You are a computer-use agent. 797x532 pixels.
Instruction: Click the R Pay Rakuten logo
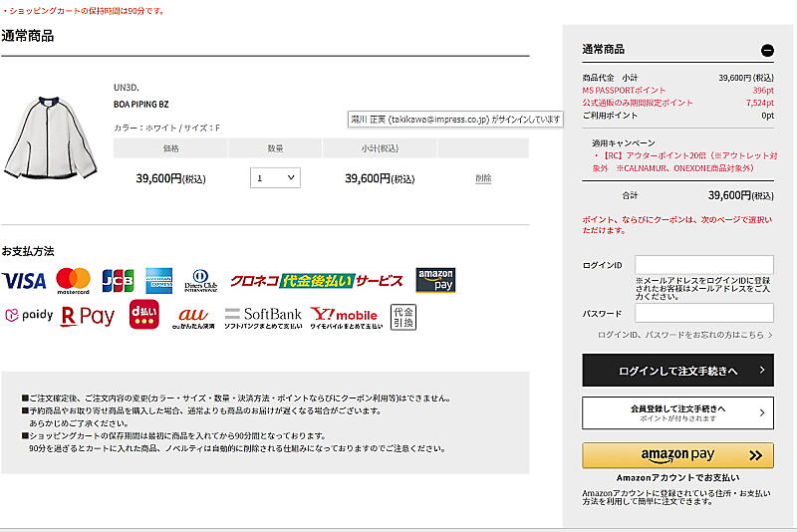(88, 316)
